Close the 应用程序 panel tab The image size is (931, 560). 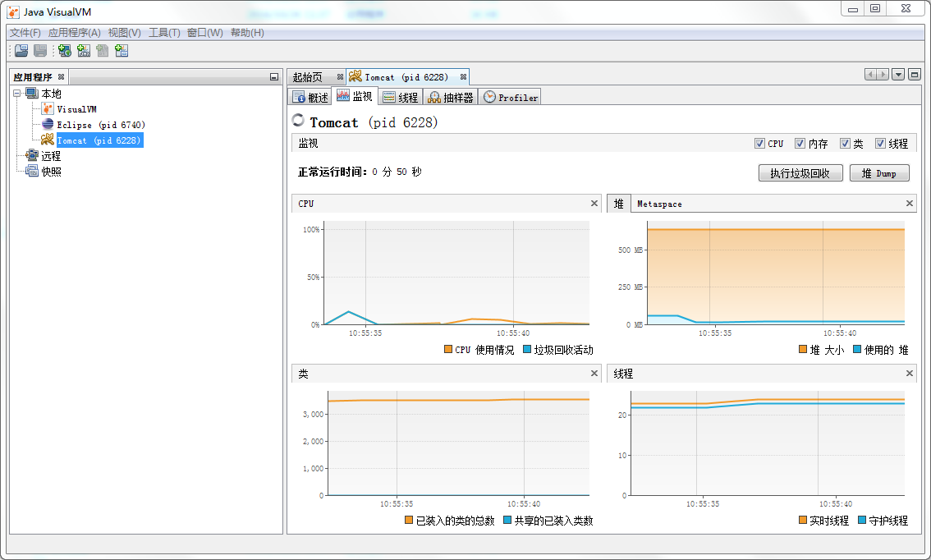click(x=61, y=77)
